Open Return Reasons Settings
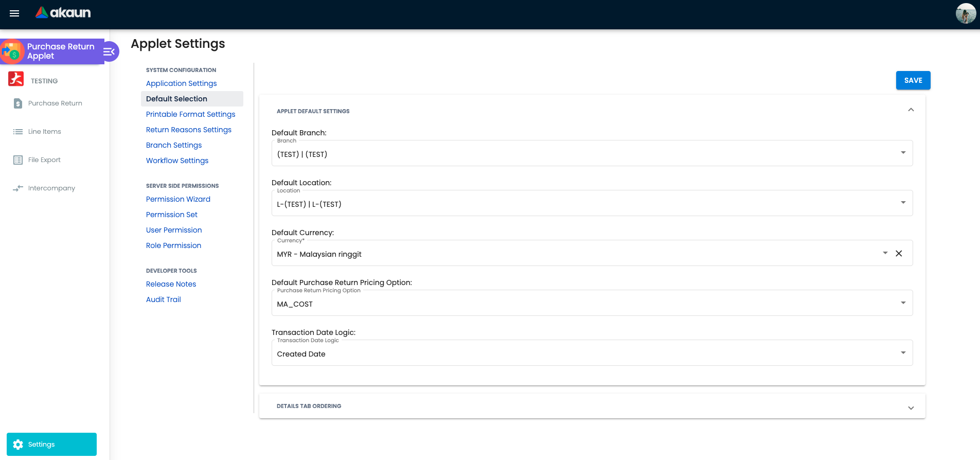 tap(189, 130)
